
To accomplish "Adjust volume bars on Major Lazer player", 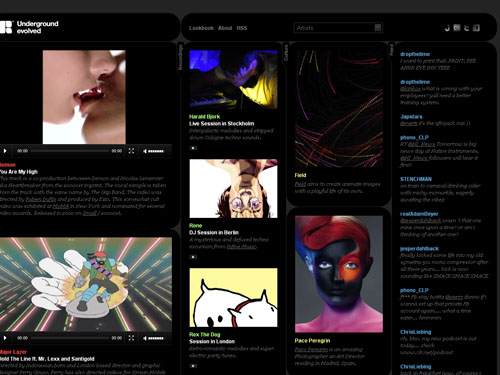I will coord(156,338).
